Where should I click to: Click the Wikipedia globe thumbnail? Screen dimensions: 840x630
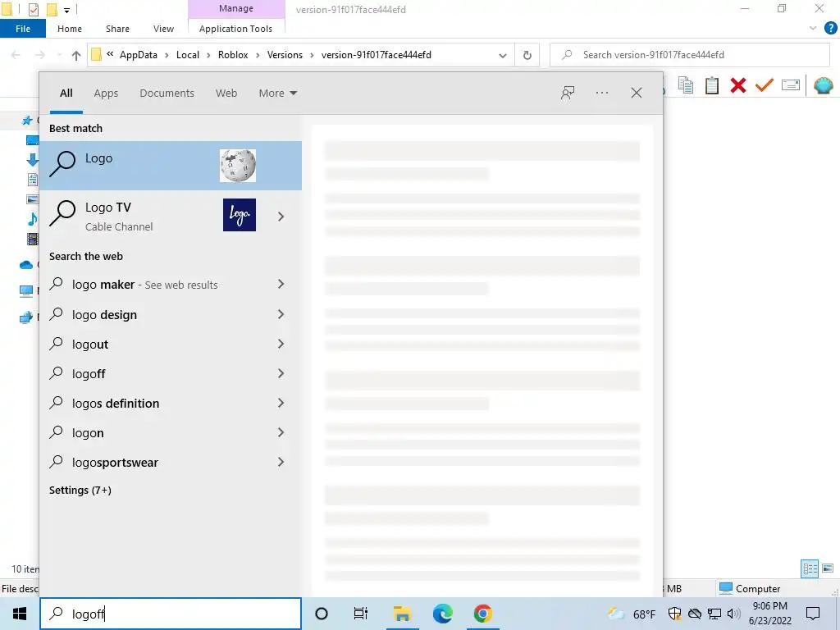(x=238, y=166)
